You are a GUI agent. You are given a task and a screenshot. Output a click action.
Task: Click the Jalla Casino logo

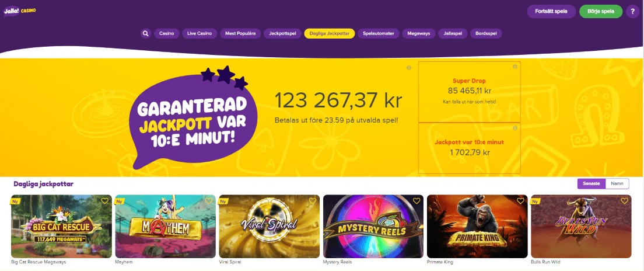(20, 11)
